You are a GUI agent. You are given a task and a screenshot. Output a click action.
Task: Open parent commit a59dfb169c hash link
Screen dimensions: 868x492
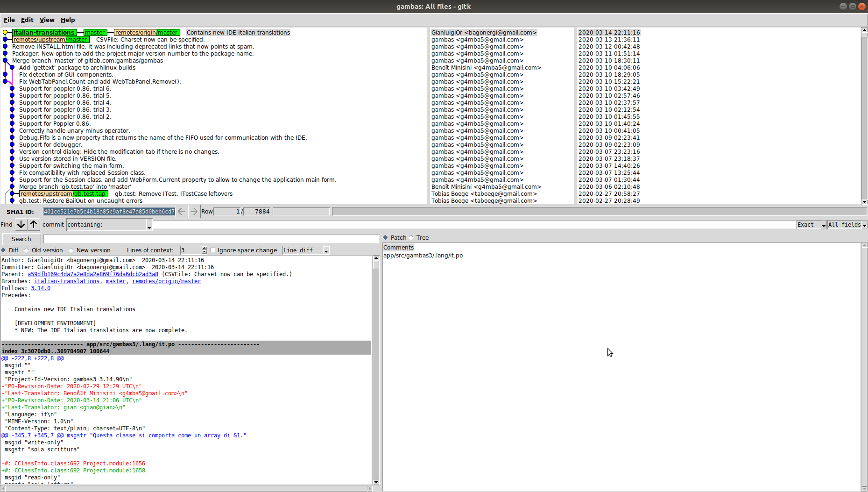(92, 274)
